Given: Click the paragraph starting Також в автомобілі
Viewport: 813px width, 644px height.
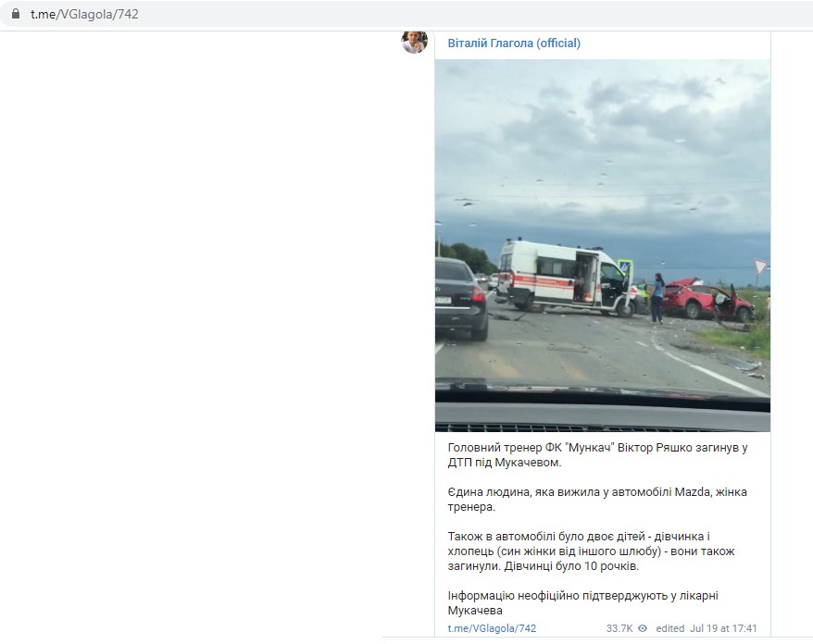Looking at the screenshot, I should [x=591, y=551].
